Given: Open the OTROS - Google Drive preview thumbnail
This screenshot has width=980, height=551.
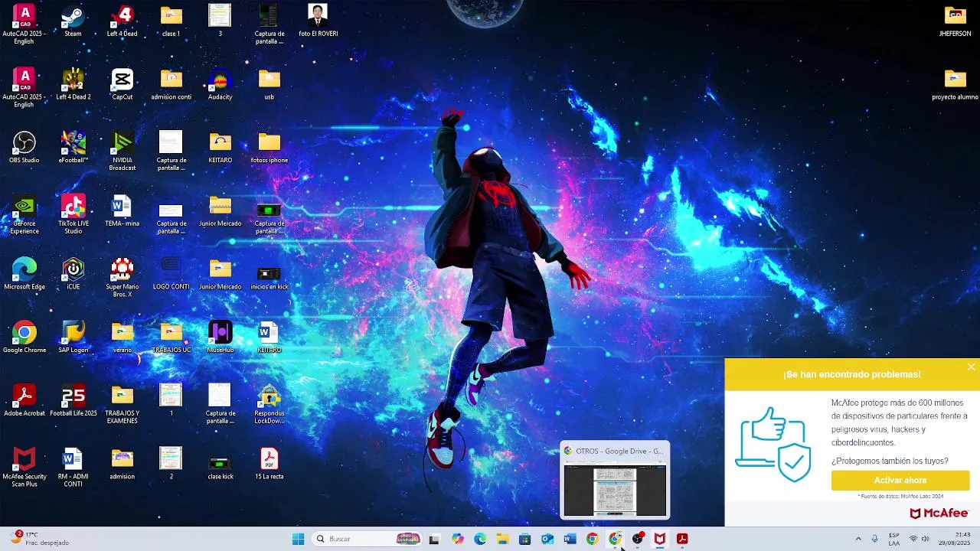Looking at the screenshot, I should (615, 481).
